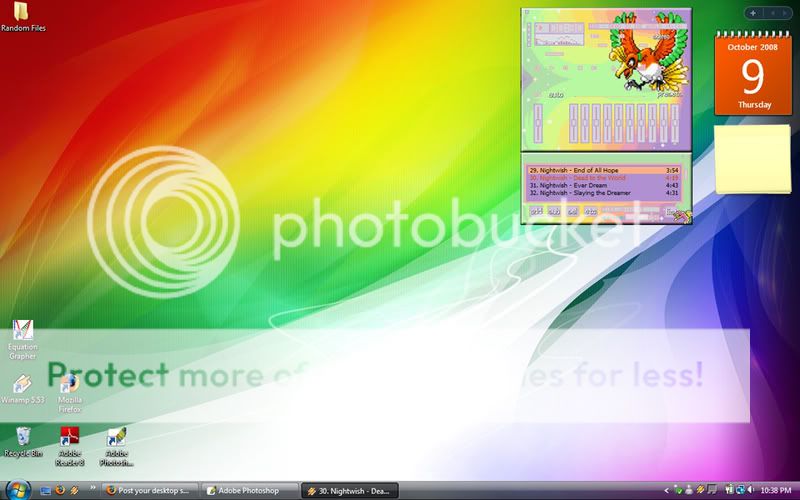Image resolution: width=800 pixels, height=500 pixels.
Task: Select playlist track 32 Slaying the Dreamer
Action: click(x=604, y=193)
